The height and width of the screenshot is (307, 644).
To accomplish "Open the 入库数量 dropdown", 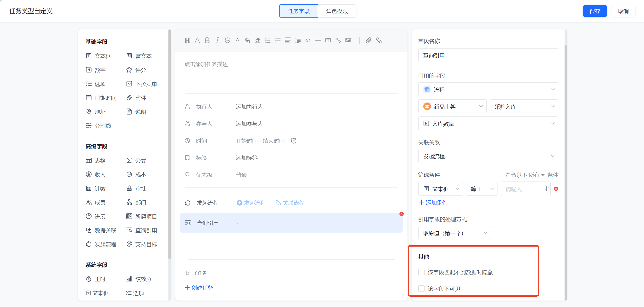I will (x=488, y=123).
